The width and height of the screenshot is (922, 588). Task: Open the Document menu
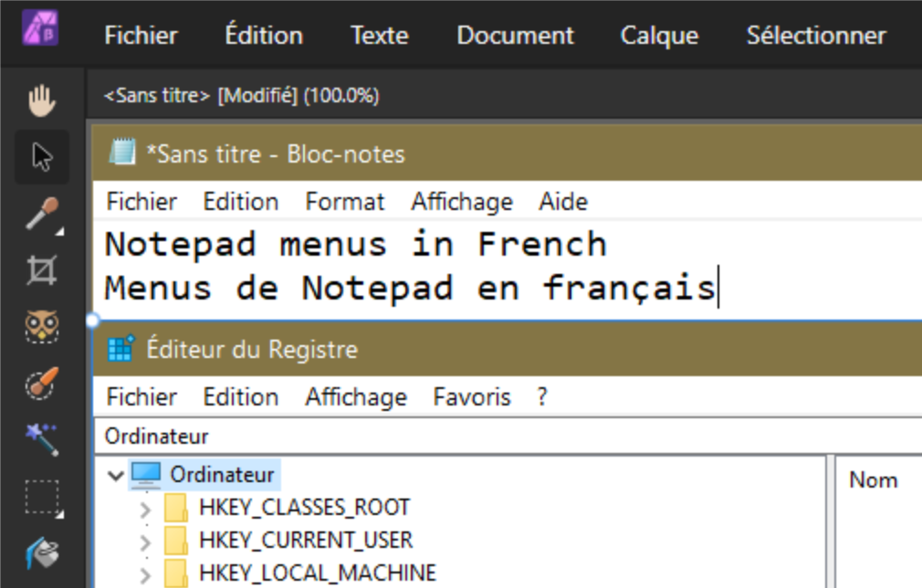click(x=515, y=36)
